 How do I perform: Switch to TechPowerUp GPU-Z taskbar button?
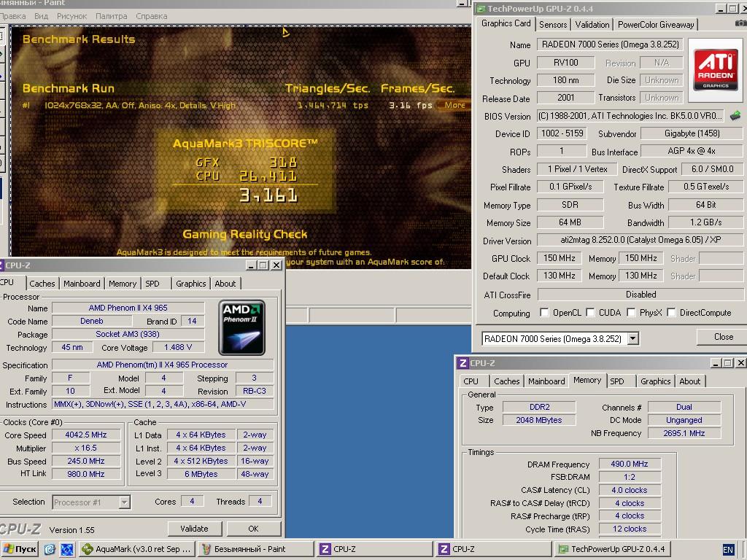click(612, 549)
